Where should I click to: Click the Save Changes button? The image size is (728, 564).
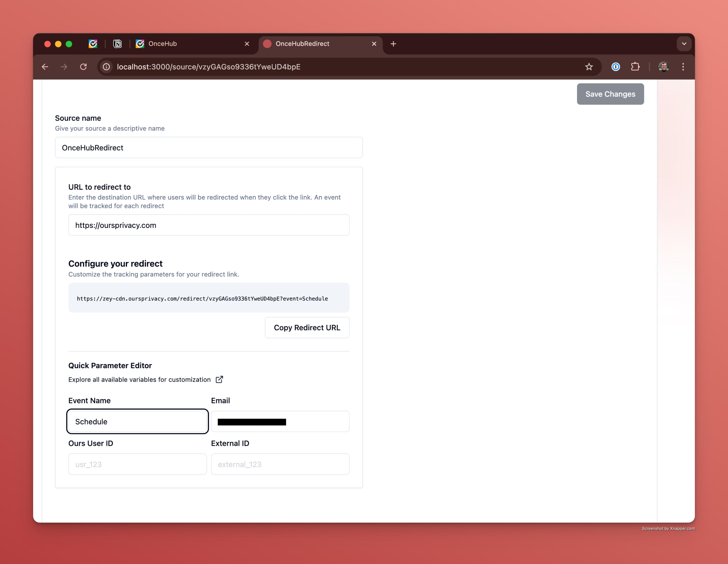610,94
